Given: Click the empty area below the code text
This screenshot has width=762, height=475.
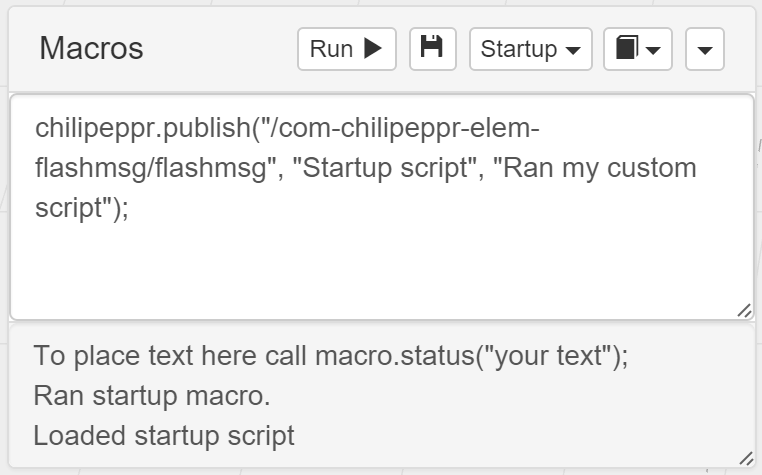Looking at the screenshot, I should 380,270.
